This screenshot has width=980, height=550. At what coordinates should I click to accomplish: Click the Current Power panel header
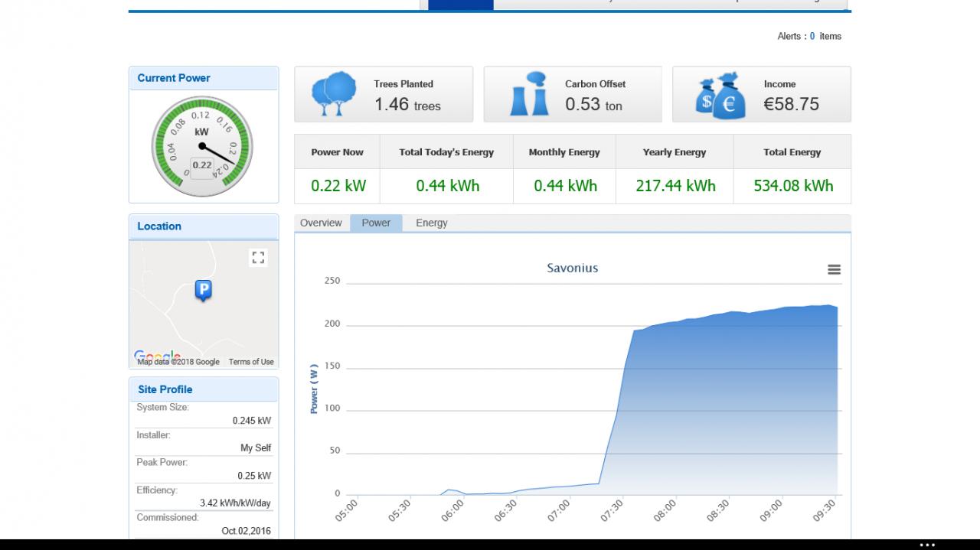204,78
